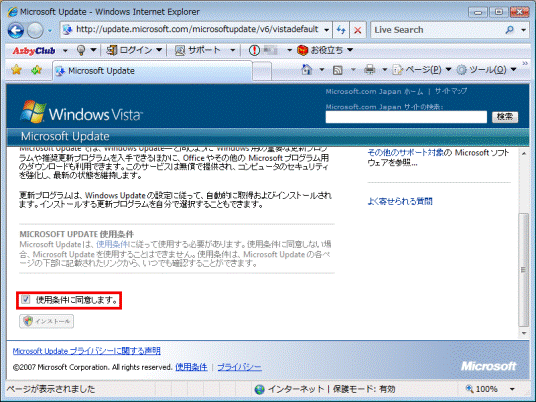
Task: Go back with the Back arrow button
Action: [x=16, y=30]
